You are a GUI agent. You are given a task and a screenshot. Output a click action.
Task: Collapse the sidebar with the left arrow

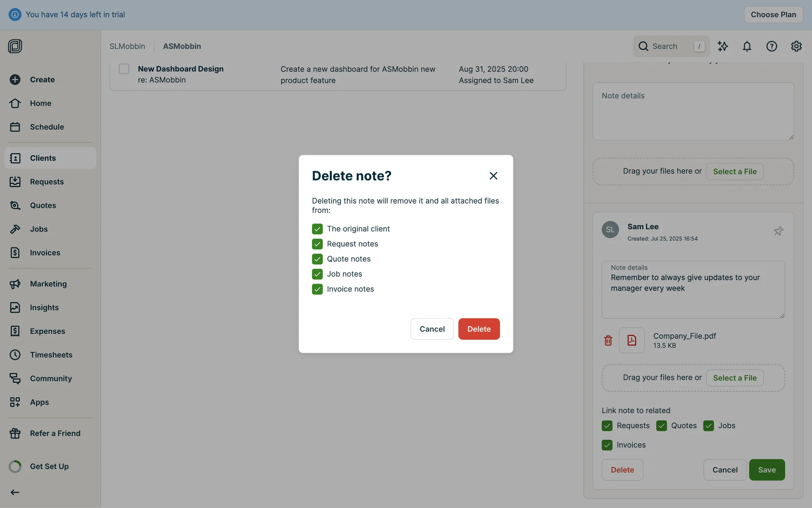tap(15, 492)
